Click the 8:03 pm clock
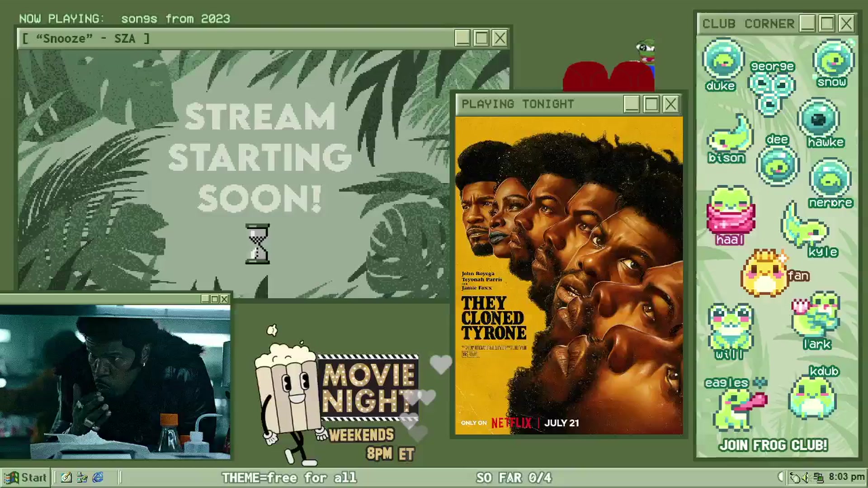The height and width of the screenshot is (488, 868). [x=846, y=477]
